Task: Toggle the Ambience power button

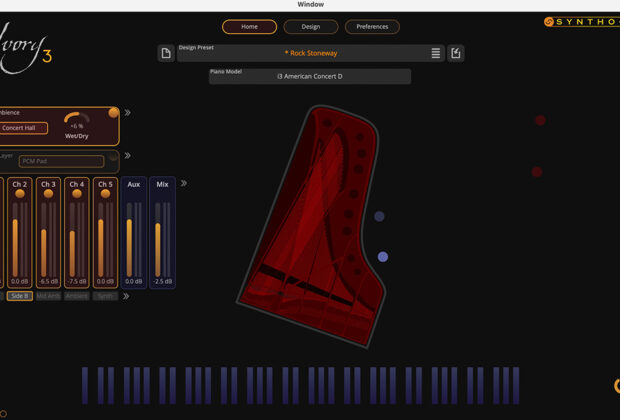Action: (x=114, y=113)
